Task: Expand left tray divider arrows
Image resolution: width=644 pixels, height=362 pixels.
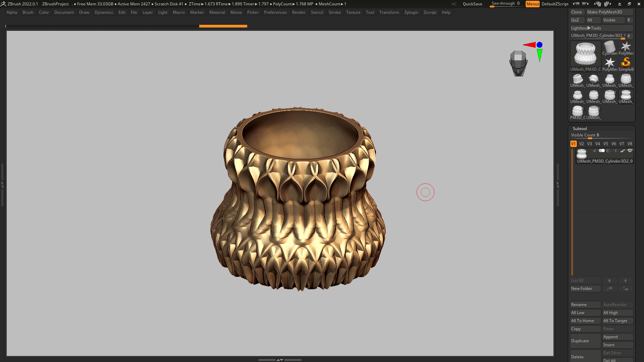Action: pyautogui.click(x=2, y=184)
